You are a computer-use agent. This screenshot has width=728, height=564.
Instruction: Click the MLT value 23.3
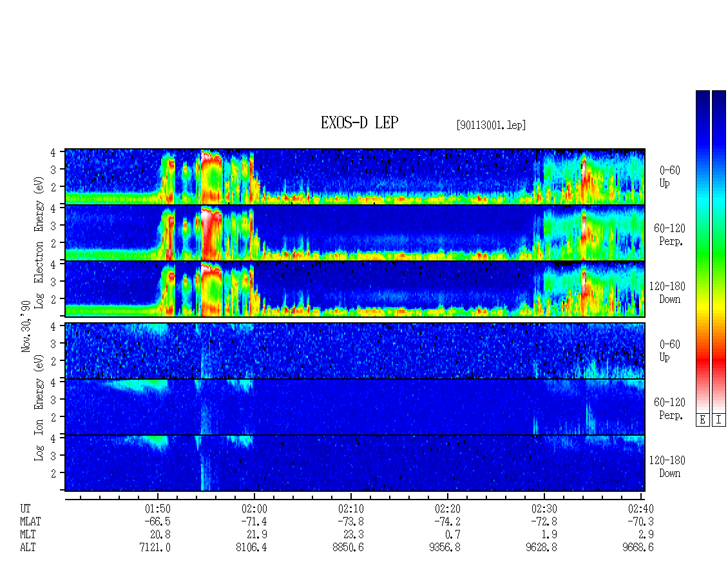(x=353, y=535)
